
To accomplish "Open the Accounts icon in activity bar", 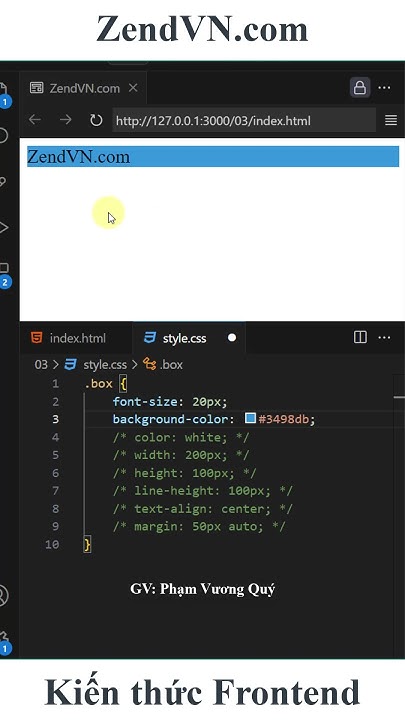I will point(3,595).
